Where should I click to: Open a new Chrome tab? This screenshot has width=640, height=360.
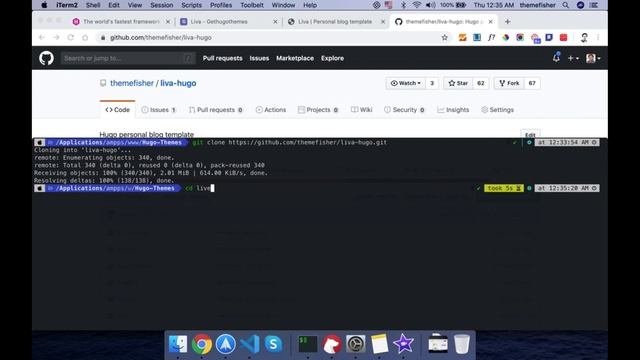coord(507,22)
